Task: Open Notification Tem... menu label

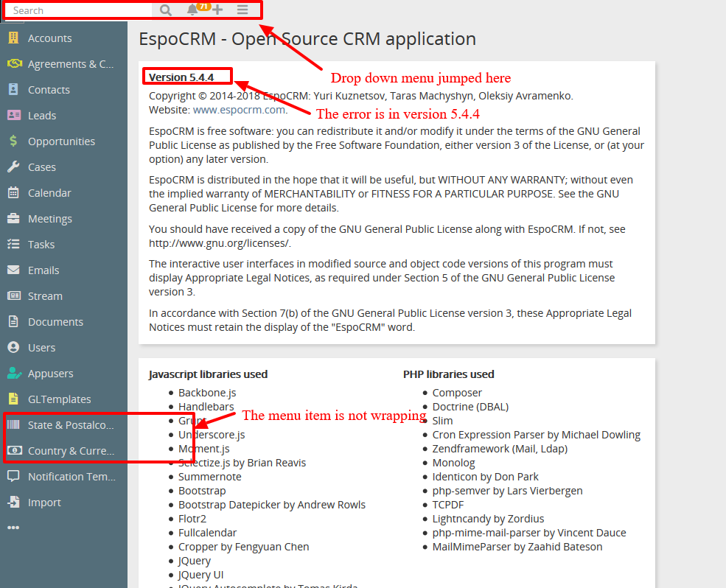Action: (71, 477)
